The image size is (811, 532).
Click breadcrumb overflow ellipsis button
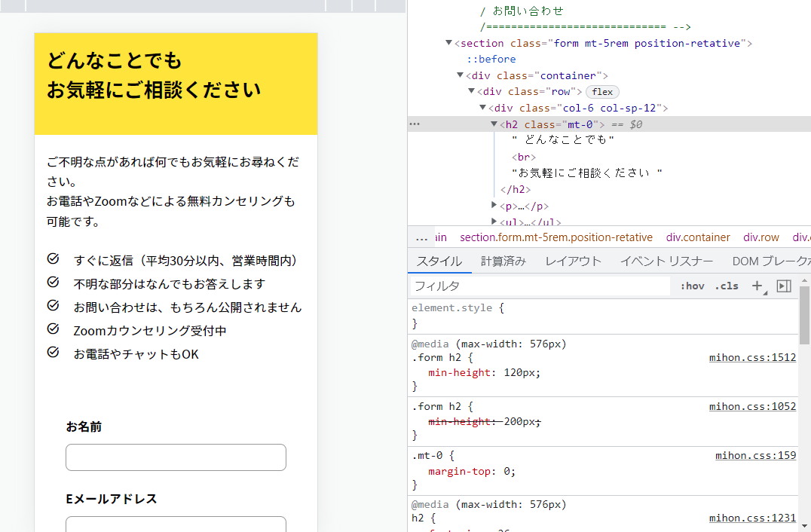click(x=421, y=237)
